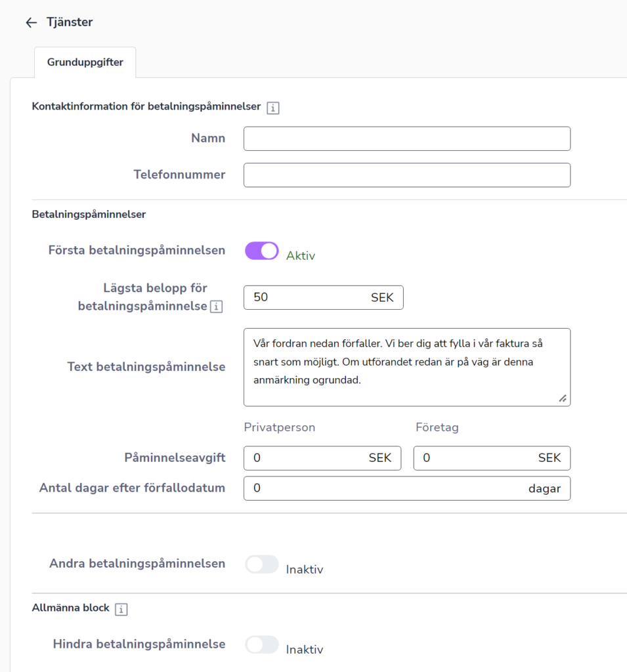Select the Privatperson Påminnelseavgift field
The image size is (627, 672).
point(322,458)
